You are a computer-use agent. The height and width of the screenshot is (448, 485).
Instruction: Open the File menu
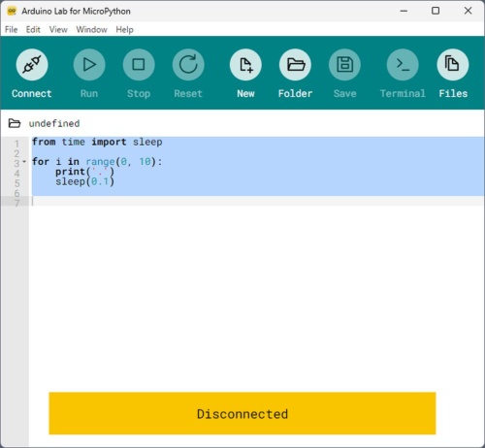[12, 30]
